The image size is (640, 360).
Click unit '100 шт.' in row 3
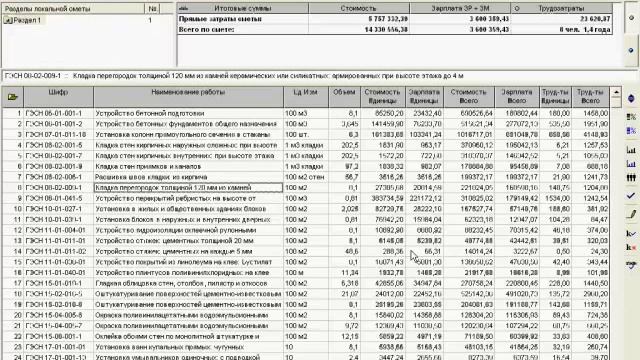(297, 134)
